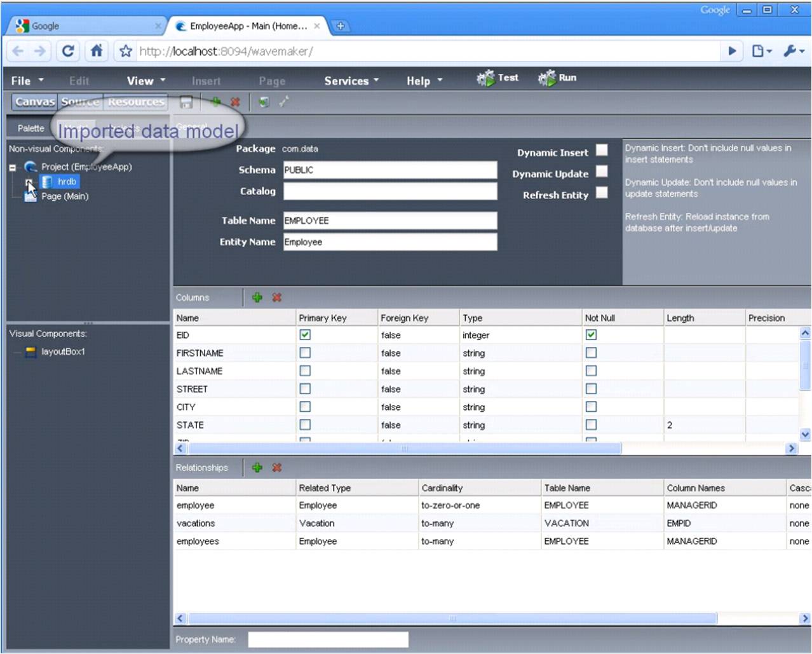The width and height of the screenshot is (812, 654).
Task: Click the Test gears icon
Action: [485, 79]
